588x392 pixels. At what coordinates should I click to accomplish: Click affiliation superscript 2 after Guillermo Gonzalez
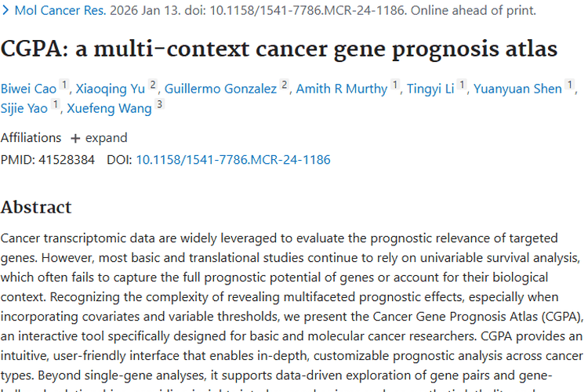(285, 85)
